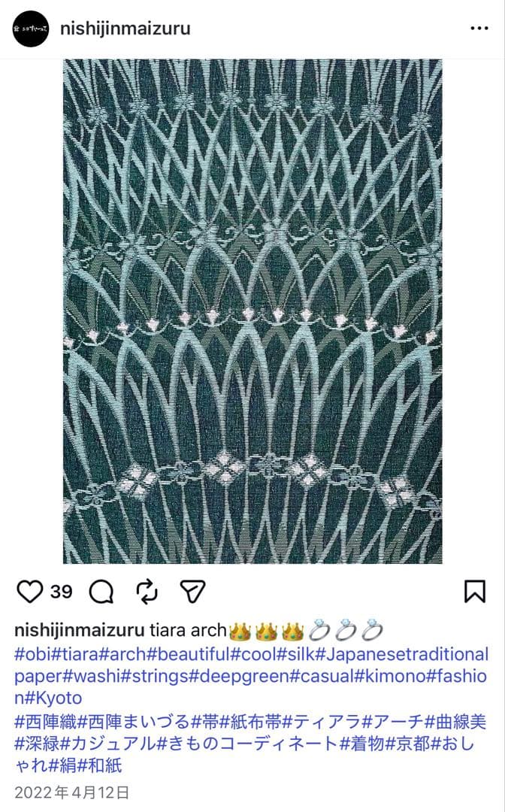Tap the repost arrows icon
The image size is (505, 812).
147,592
